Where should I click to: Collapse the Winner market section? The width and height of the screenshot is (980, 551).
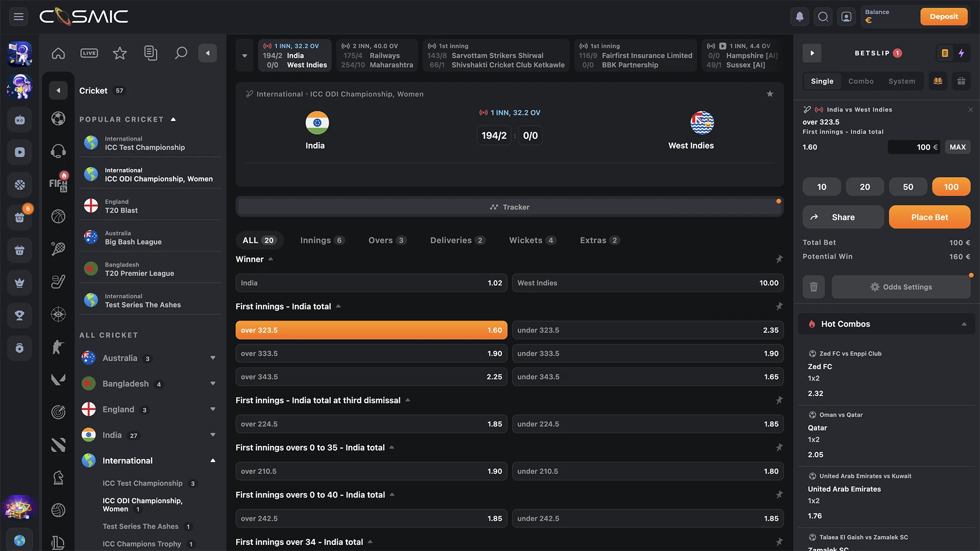pyautogui.click(x=271, y=259)
